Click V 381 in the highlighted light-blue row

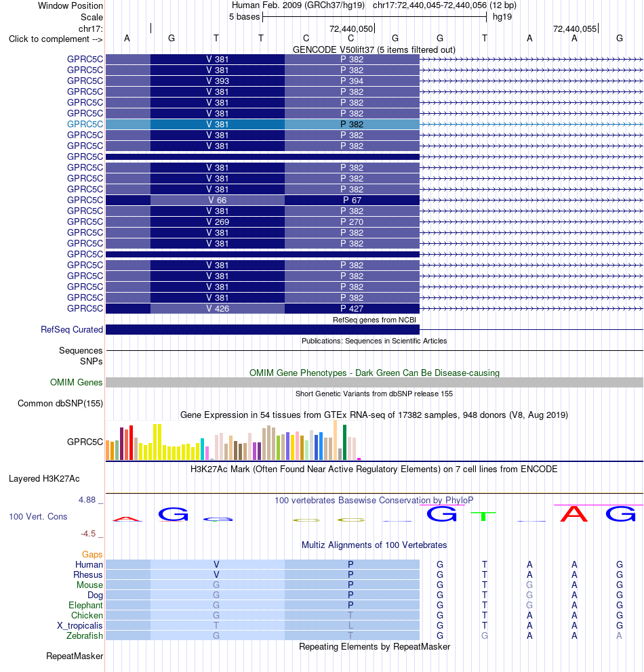click(218, 124)
